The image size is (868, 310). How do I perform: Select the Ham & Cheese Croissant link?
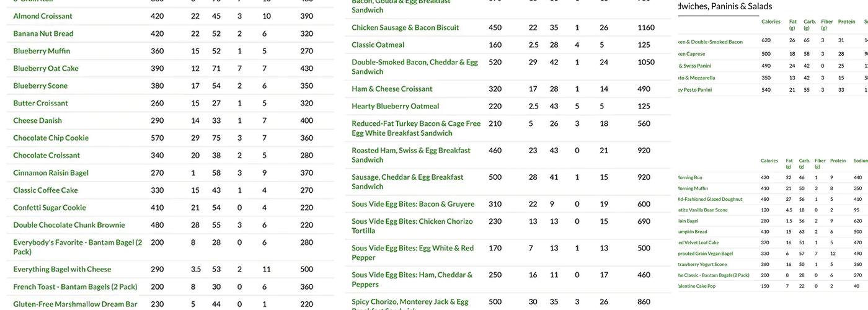pyautogui.click(x=392, y=89)
